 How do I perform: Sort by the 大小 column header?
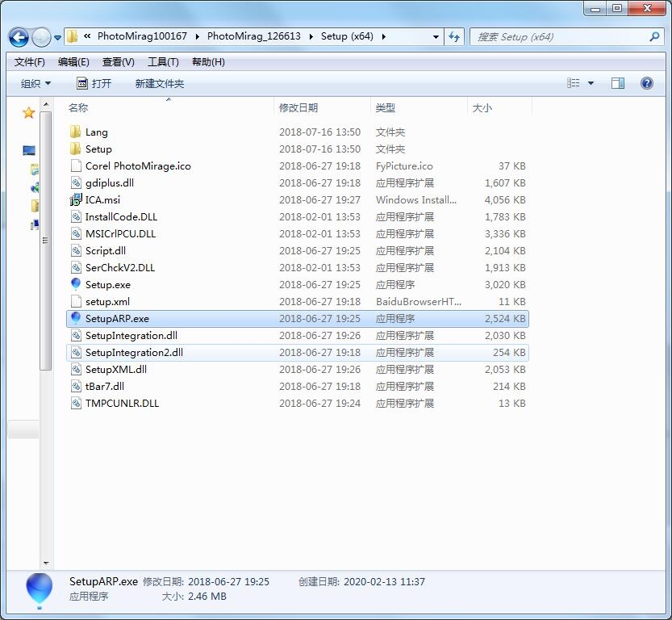tap(499, 107)
